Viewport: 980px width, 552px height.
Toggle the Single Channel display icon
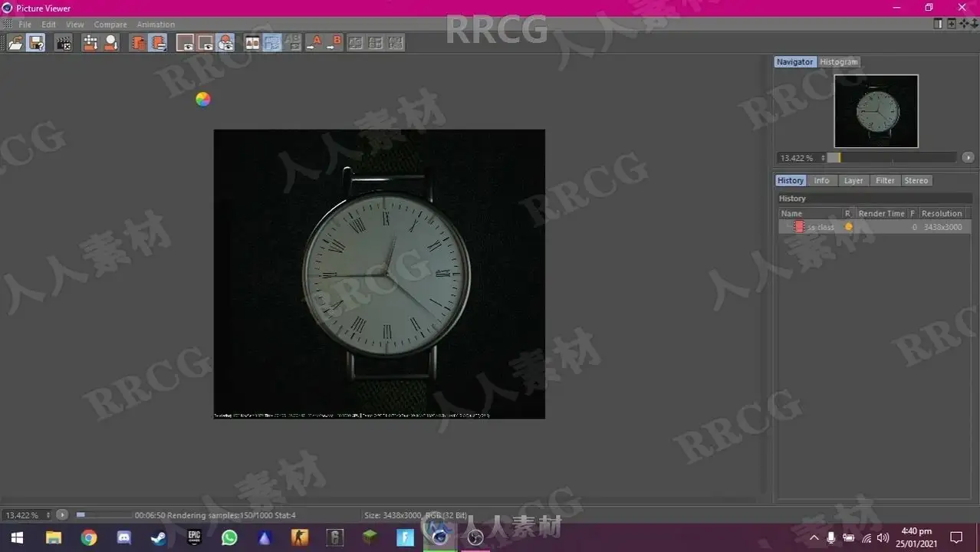206,43
